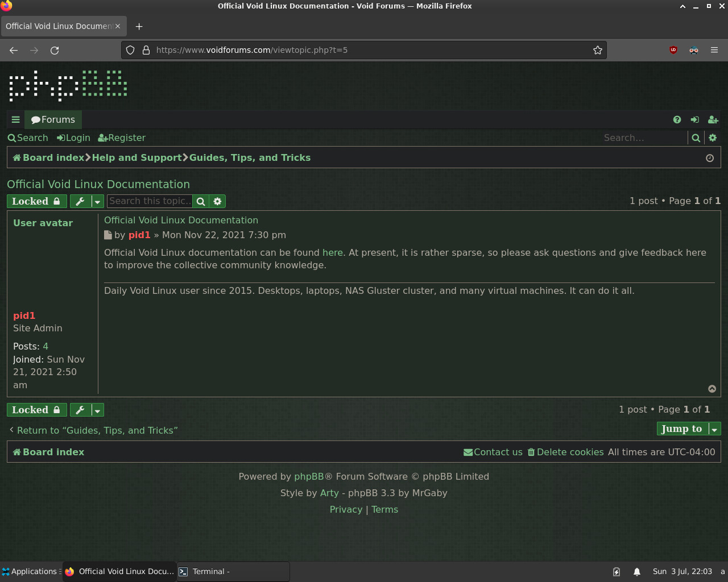Open the Register link
Viewport: 728px width, 582px height.
click(x=122, y=138)
